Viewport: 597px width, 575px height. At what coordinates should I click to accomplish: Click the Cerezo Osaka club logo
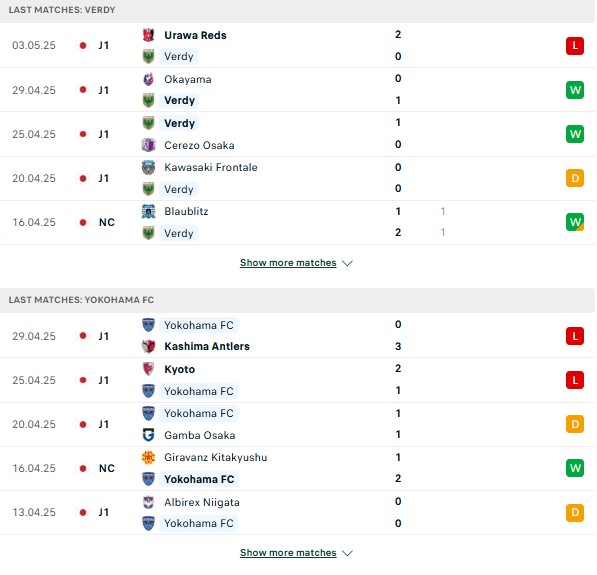(148, 145)
